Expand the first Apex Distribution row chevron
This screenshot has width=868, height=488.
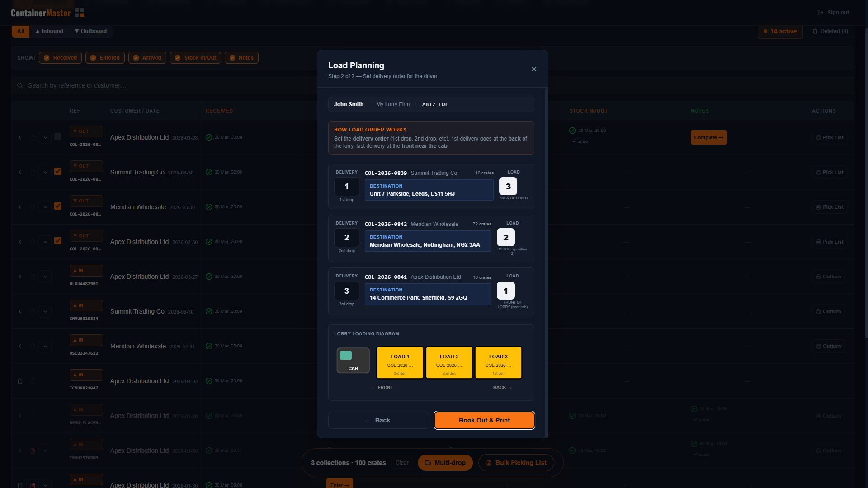point(45,137)
